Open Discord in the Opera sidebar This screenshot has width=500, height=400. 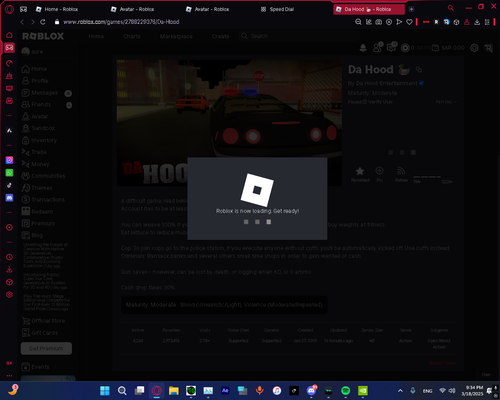9,198
